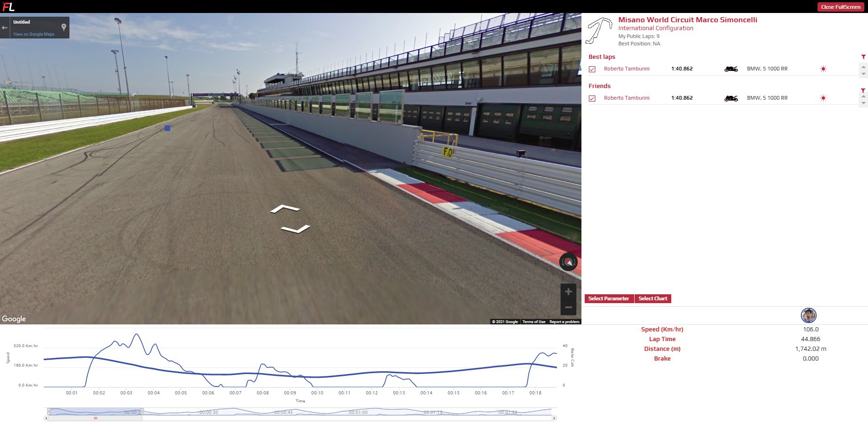Screen dimensions: 868x425
Task: Click the Distance (m) parameter label
Action: 662,349
